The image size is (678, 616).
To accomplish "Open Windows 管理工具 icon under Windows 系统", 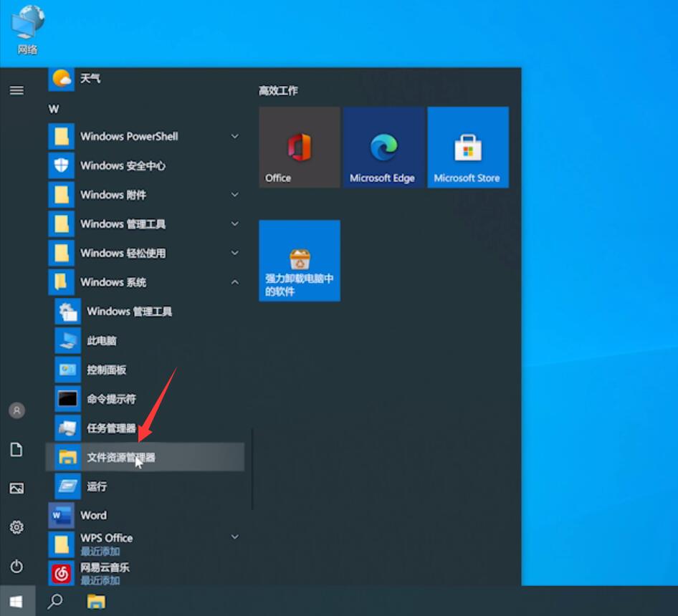I will click(67, 312).
